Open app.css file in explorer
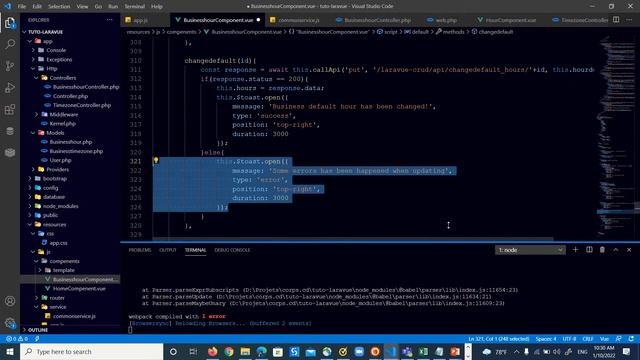640x360 pixels. coord(58,243)
